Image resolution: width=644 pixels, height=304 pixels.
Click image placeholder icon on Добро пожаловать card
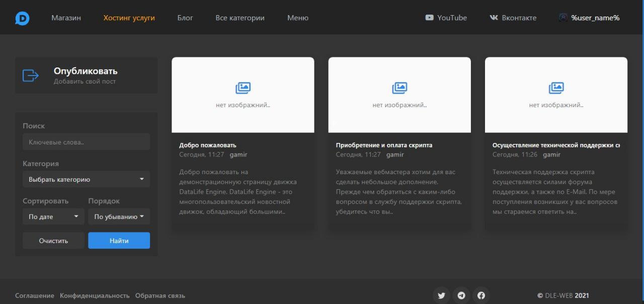click(243, 88)
